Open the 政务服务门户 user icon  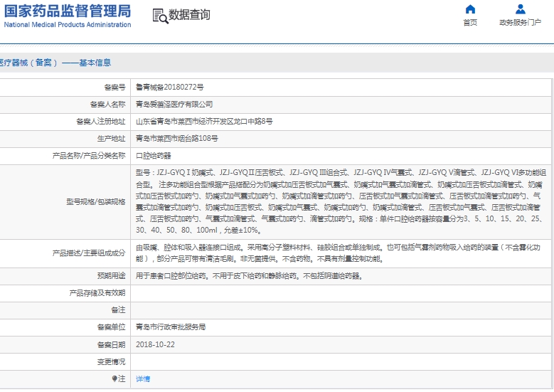tap(520, 9)
